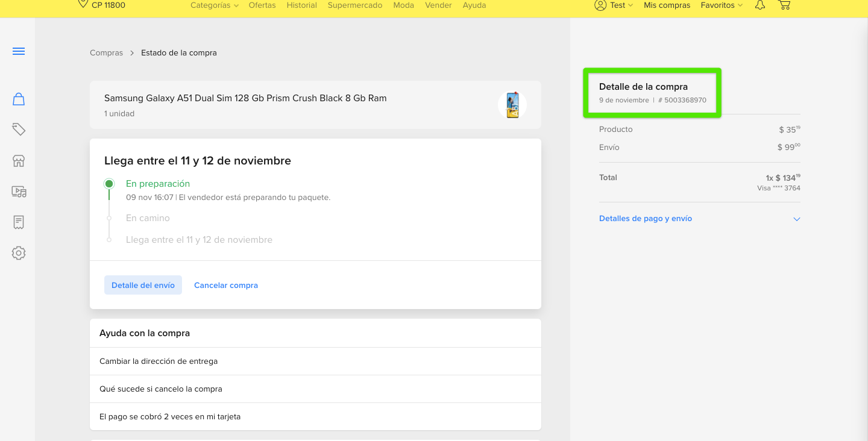Open the shopping bag sidebar icon

coord(19,99)
